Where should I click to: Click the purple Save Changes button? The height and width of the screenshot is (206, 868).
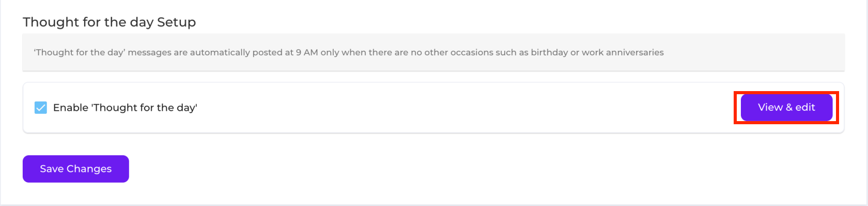[x=76, y=169]
